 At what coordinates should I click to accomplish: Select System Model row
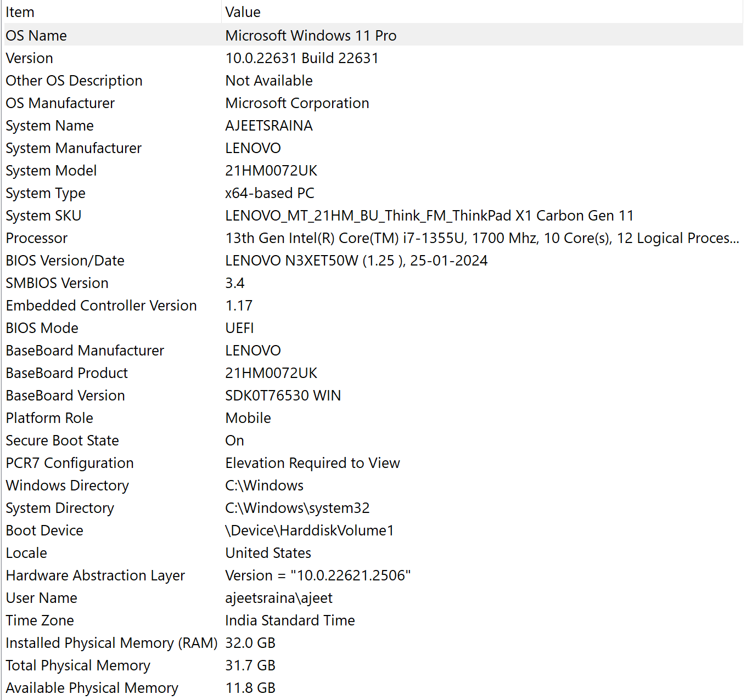(x=374, y=171)
